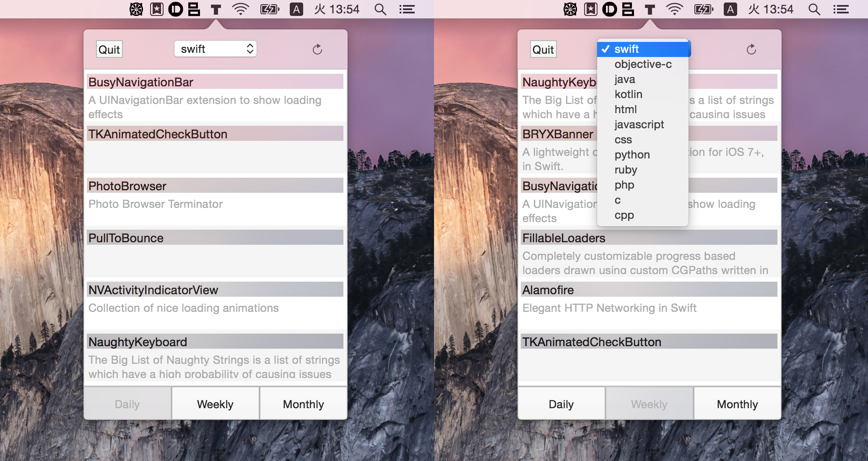Click the input source A icon on right
The width and height of the screenshot is (868, 461).
pos(730,9)
